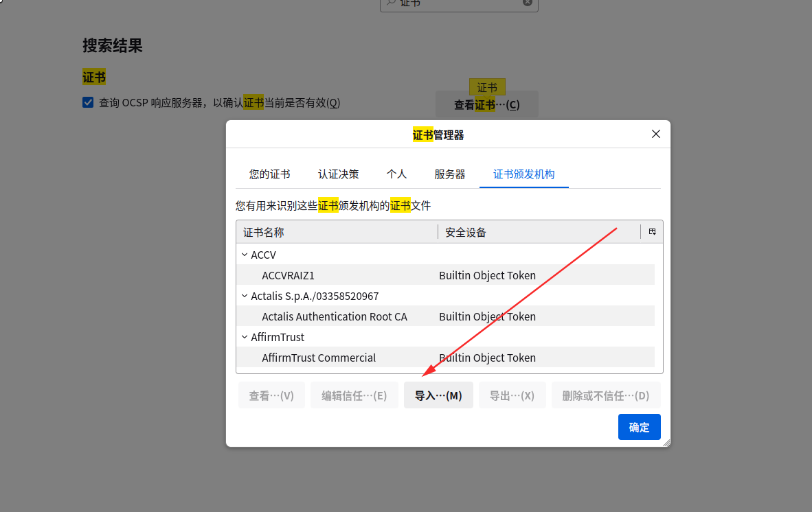Click the 删除或不信任…(D) button
Image resolution: width=812 pixels, height=512 pixels.
click(x=606, y=395)
